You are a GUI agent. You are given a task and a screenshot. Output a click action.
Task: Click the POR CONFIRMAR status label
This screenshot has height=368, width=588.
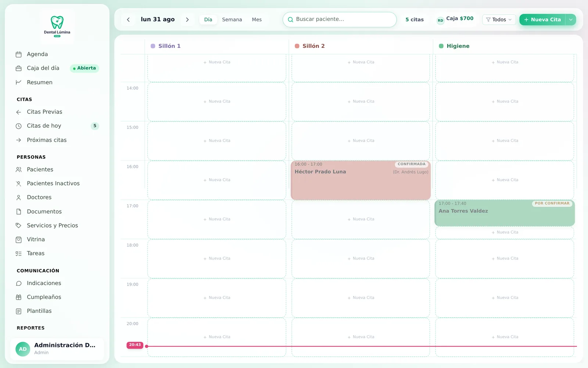552,204
